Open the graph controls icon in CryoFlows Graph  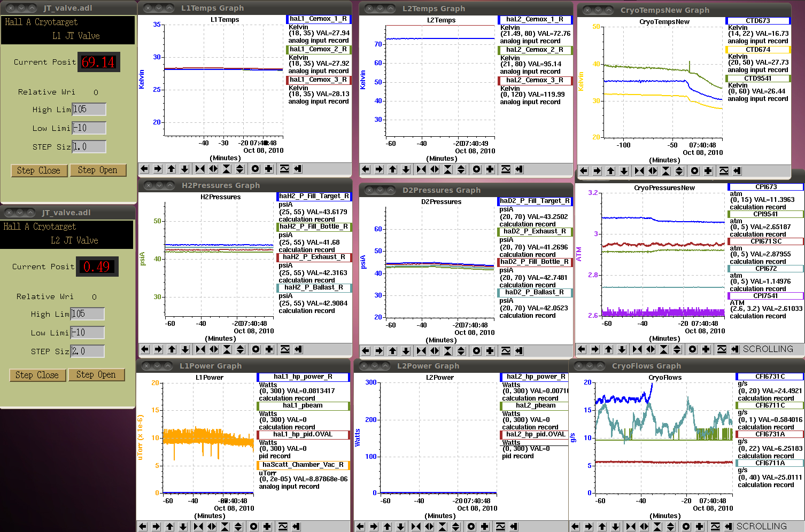(715, 527)
